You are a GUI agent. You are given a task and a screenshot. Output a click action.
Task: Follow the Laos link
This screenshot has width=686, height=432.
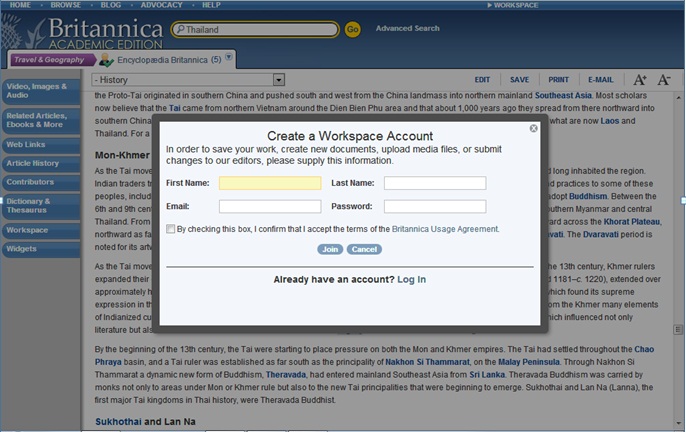coord(609,121)
